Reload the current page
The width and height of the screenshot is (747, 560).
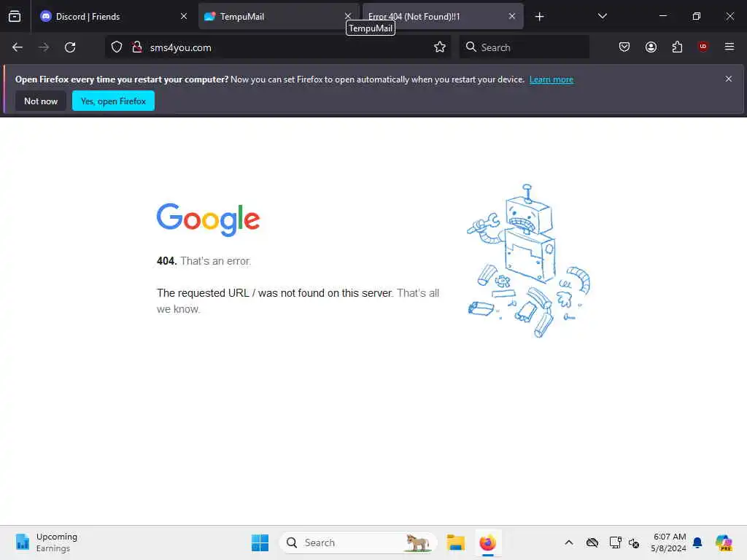(x=70, y=47)
